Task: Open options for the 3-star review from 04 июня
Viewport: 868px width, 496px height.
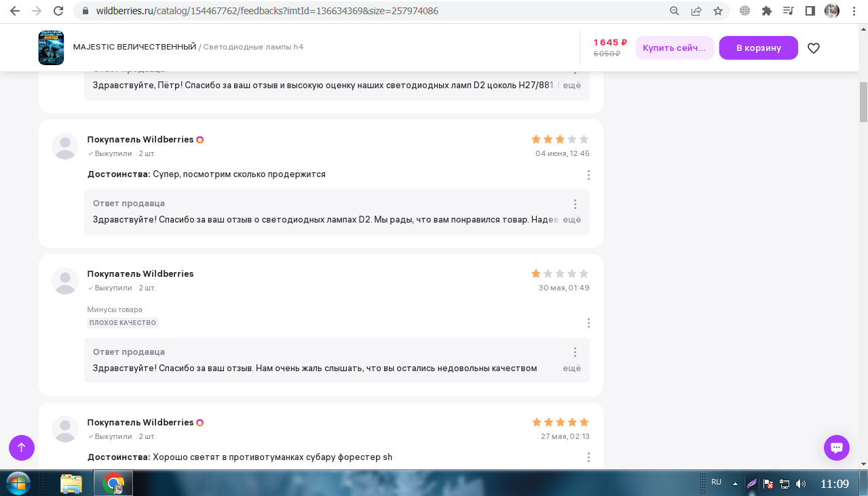Action: pos(588,175)
